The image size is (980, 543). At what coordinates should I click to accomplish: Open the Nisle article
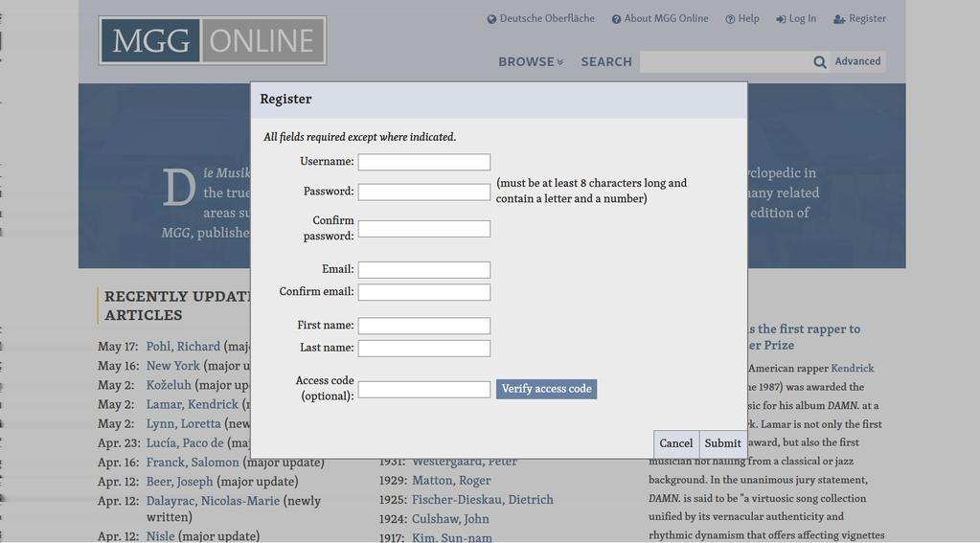161,536
